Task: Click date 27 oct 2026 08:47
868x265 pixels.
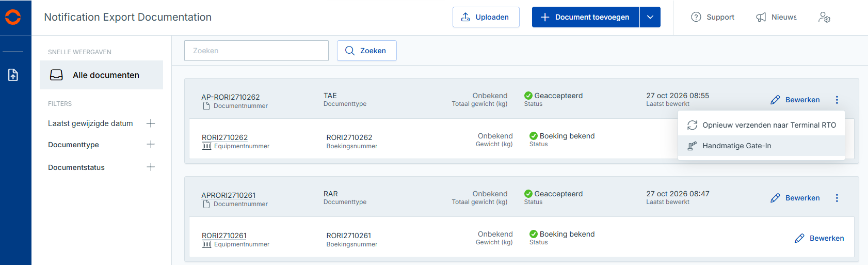Action: point(678,194)
